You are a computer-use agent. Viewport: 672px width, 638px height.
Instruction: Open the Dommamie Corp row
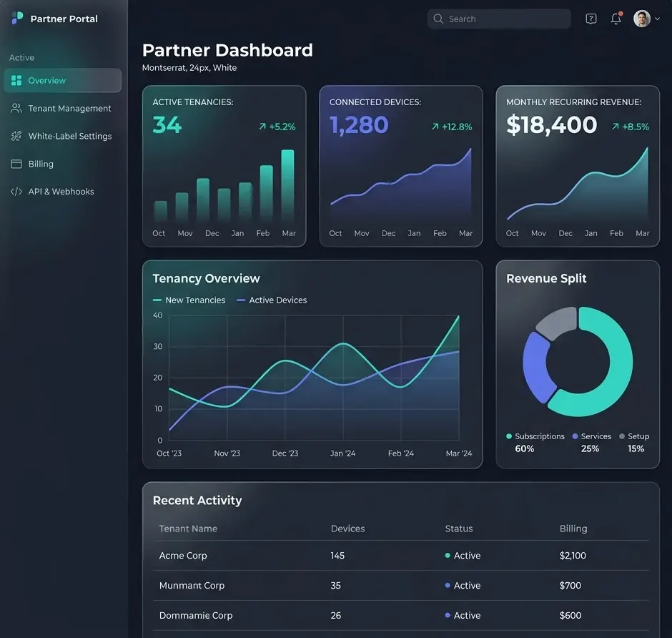[401, 615]
